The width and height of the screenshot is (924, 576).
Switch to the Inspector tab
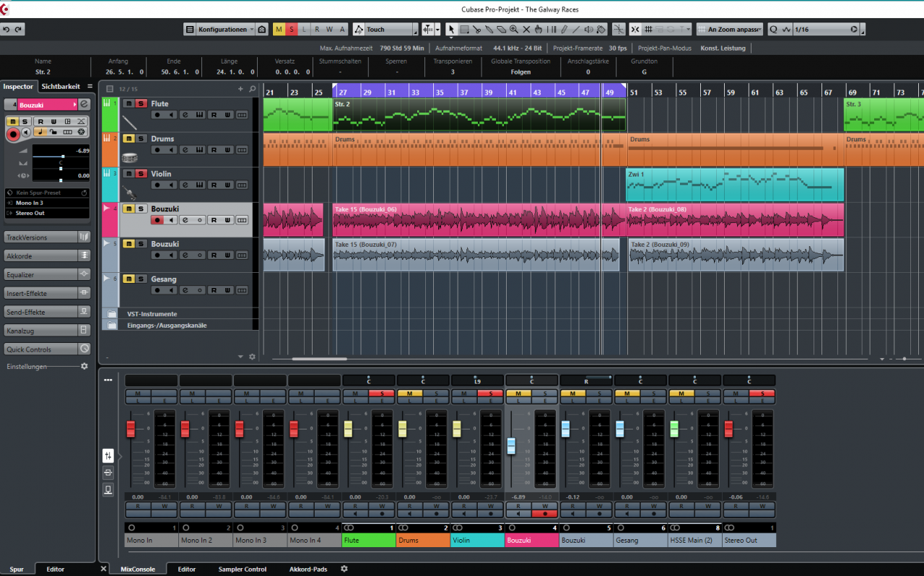(18, 87)
